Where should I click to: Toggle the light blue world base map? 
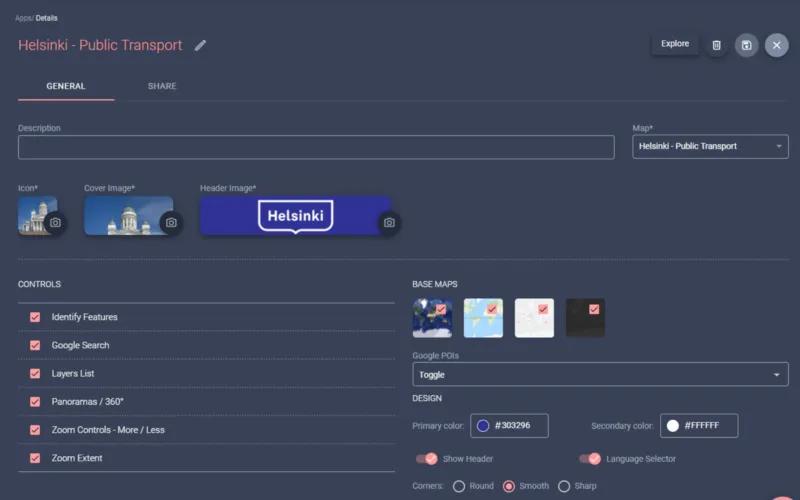[x=483, y=318]
